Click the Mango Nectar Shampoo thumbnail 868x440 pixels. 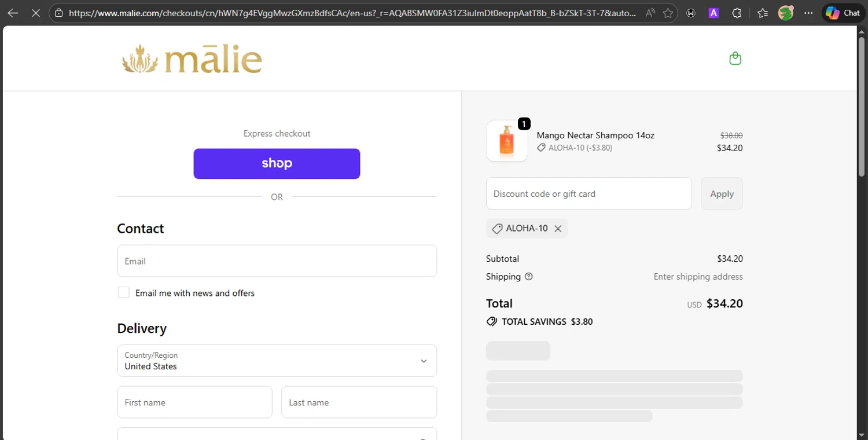tap(507, 141)
